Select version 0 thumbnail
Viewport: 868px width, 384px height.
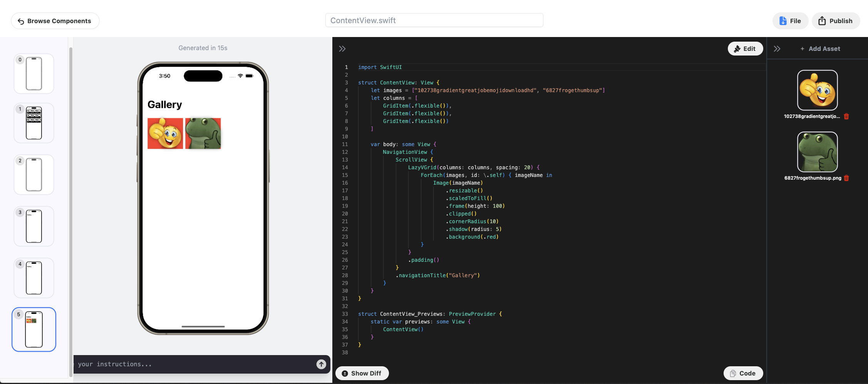(x=34, y=74)
